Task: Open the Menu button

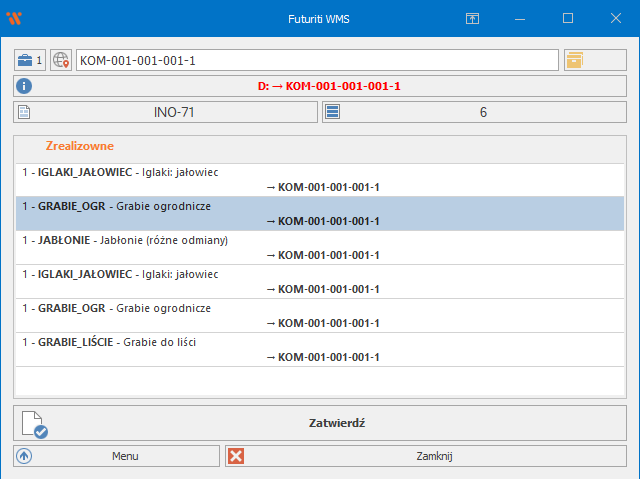Action: click(117, 456)
